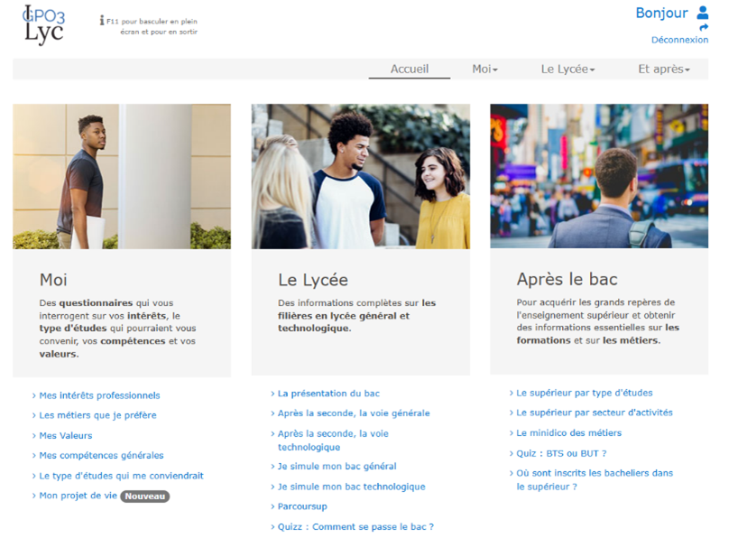This screenshot has width=756, height=538.
Task: Click the Moi card photo of young man
Action: (122, 176)
